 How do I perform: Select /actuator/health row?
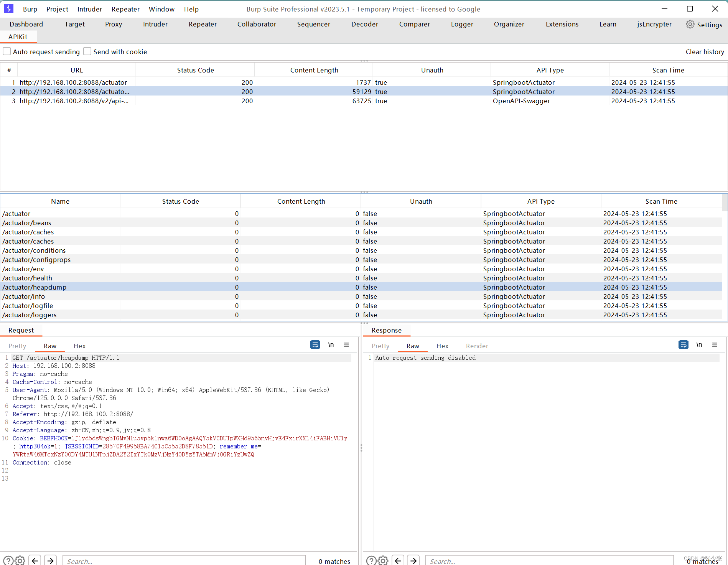(361, 278)
